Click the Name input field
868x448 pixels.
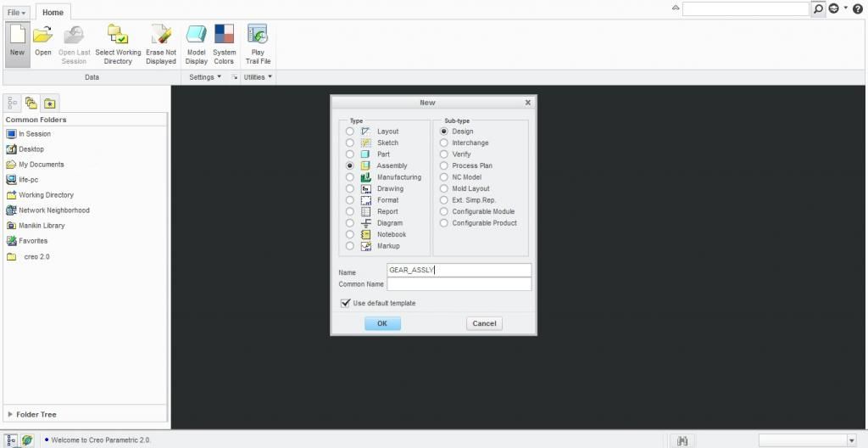point(459,270)
